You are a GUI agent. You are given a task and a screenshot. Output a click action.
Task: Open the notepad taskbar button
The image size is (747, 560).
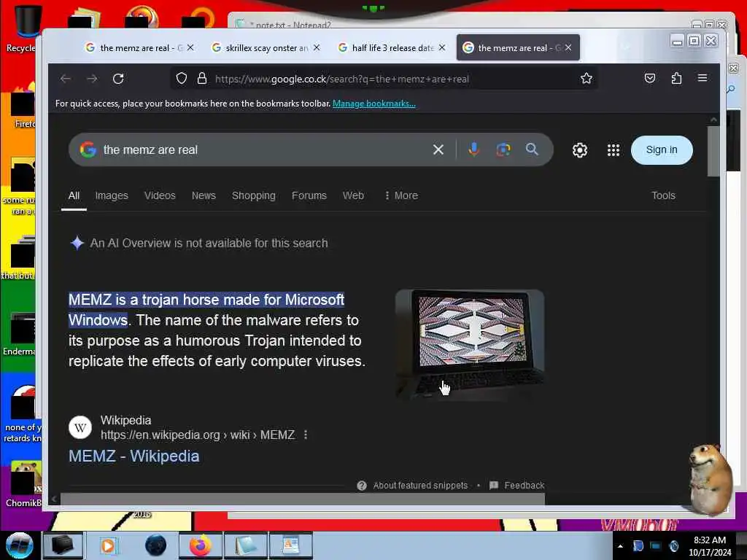(246, 545)
